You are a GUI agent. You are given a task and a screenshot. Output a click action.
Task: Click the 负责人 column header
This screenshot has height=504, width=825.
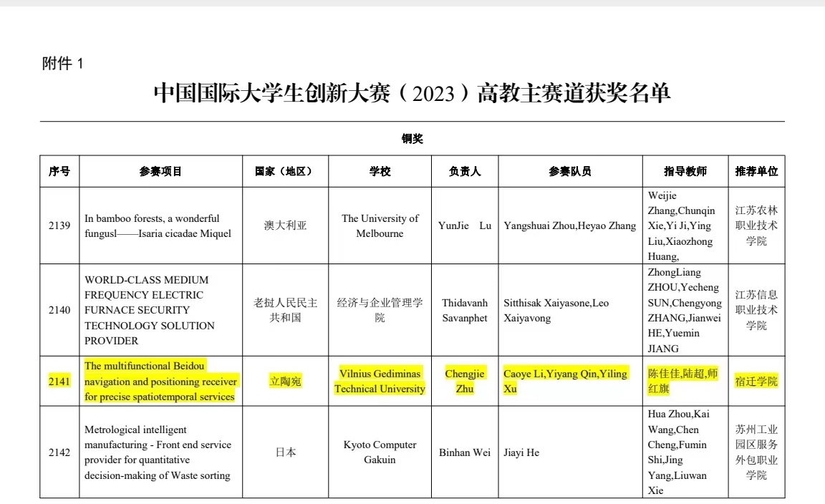tap(465, 172)
